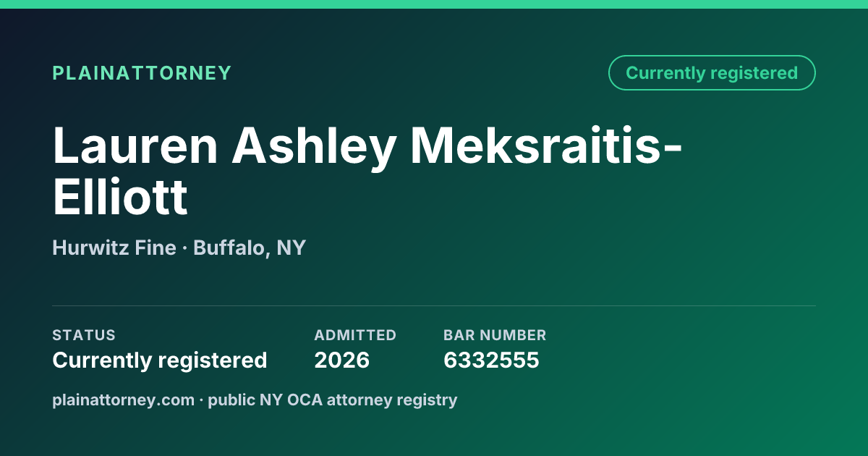The height and width of the screenshot is (456, 868).
Task: Click the Currently registered pill badge
Action: tap(712, 73)
